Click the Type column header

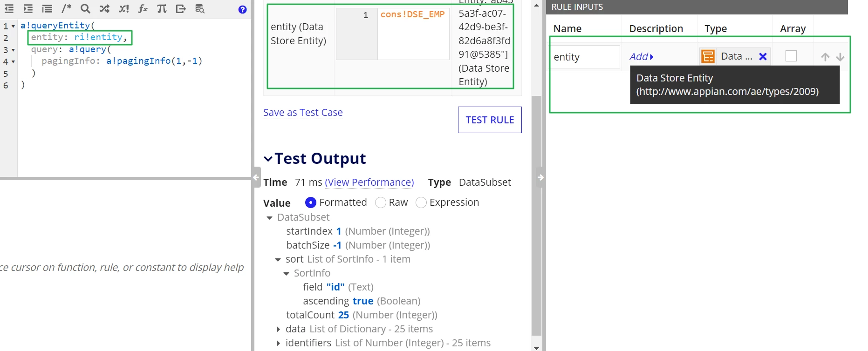click(716, 29)
